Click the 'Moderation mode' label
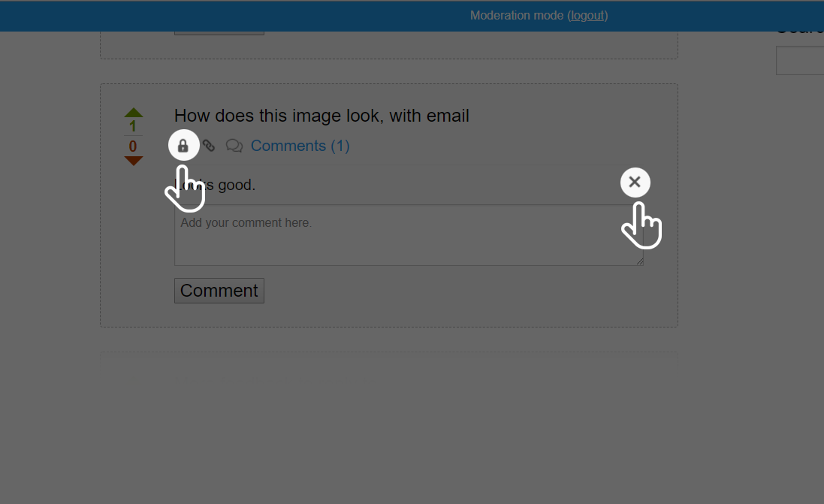Image resolution: width=824 pixels, height=504 pixels. (517, 15)
